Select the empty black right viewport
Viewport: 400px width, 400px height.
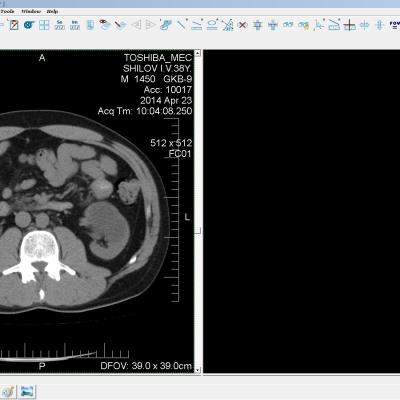(x=302, y=211)
